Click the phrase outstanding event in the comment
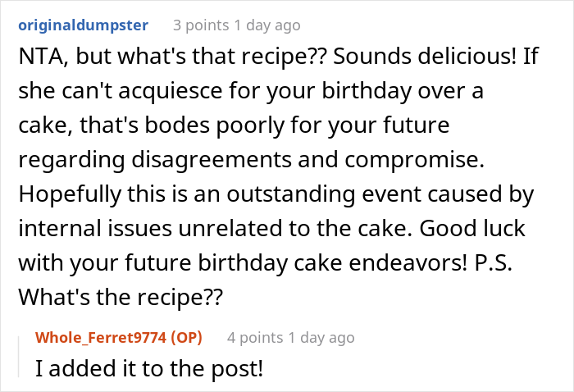574x392 pixels. (291, 194)
